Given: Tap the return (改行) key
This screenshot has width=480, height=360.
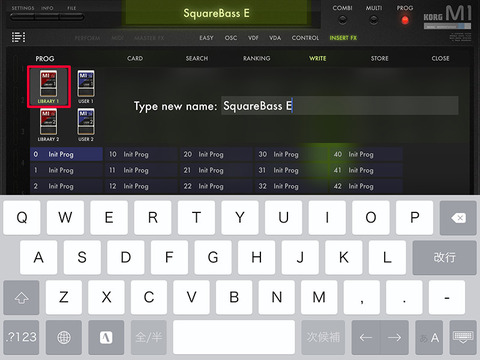Looking at the screenshot, I should click(444, 257).
